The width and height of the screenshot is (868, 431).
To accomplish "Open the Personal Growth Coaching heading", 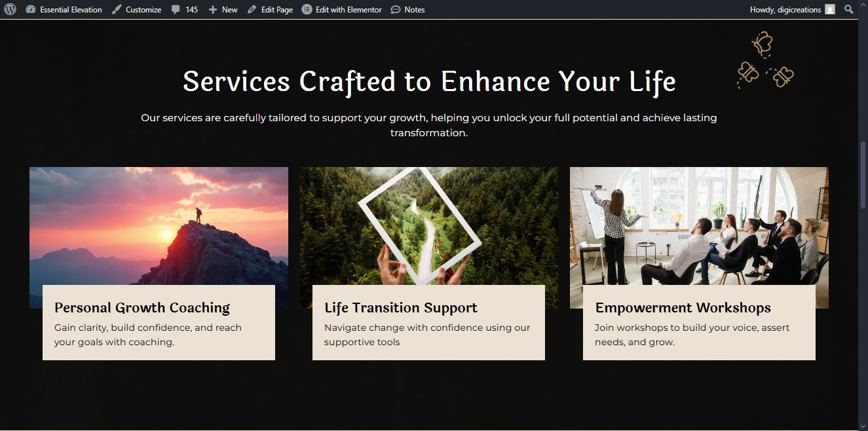I will [x=142, y=308].
